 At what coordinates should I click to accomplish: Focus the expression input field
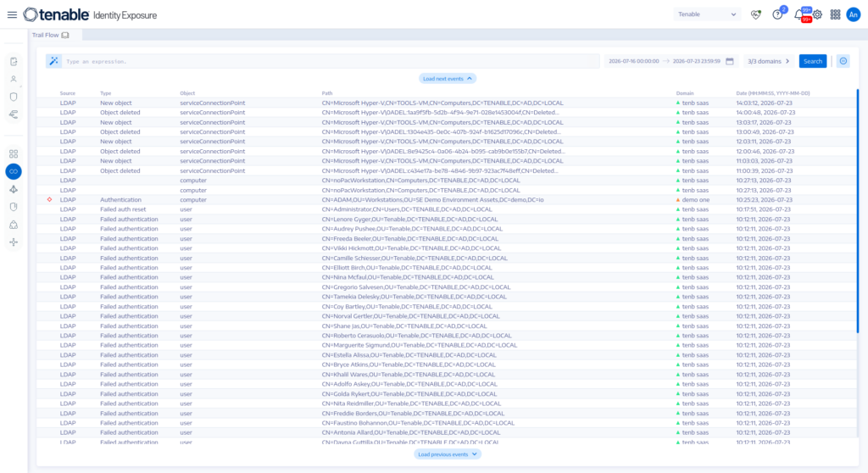pyautogui.click(x=331, y=62)
